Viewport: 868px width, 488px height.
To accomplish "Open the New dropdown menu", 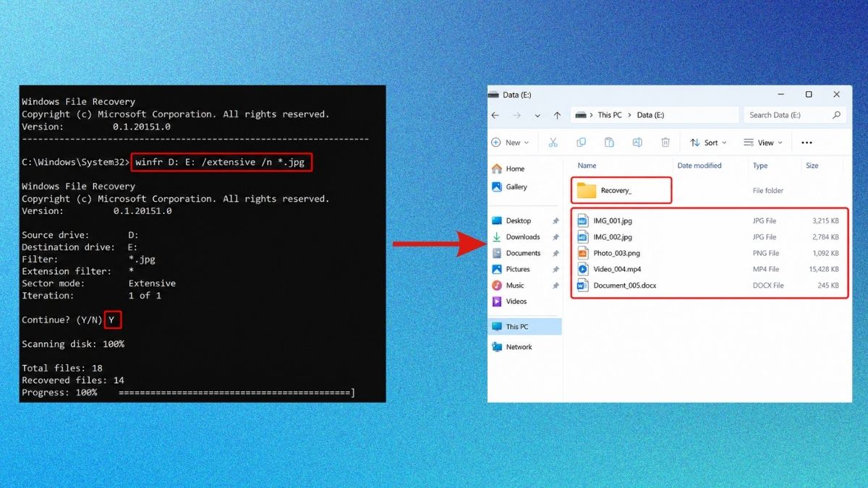I will [x=510, y=142].
